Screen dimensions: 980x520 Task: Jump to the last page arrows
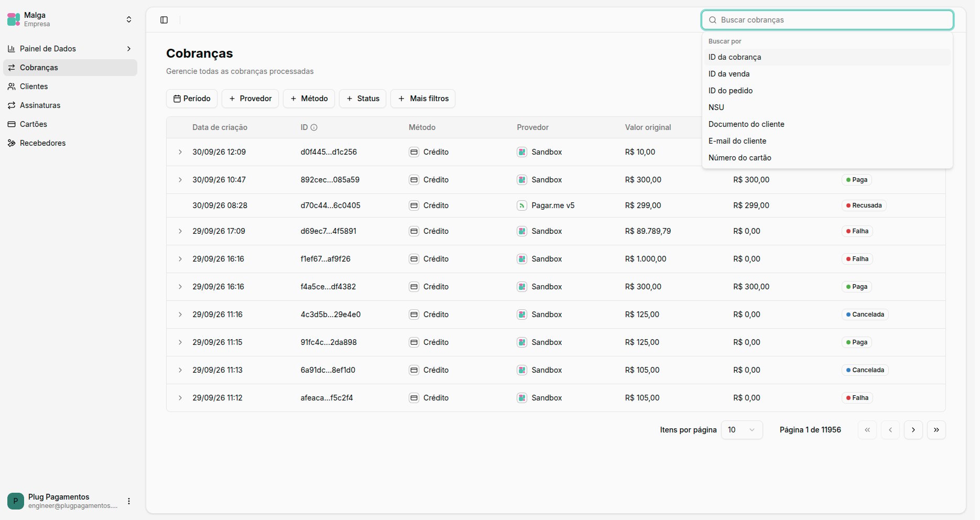coord(936,430)
